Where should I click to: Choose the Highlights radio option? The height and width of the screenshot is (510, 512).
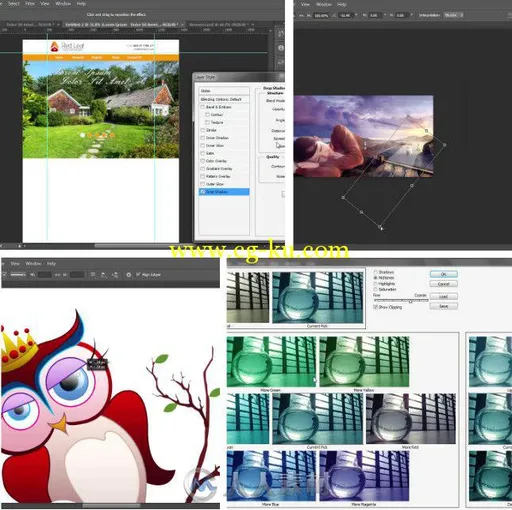[376, 284]
